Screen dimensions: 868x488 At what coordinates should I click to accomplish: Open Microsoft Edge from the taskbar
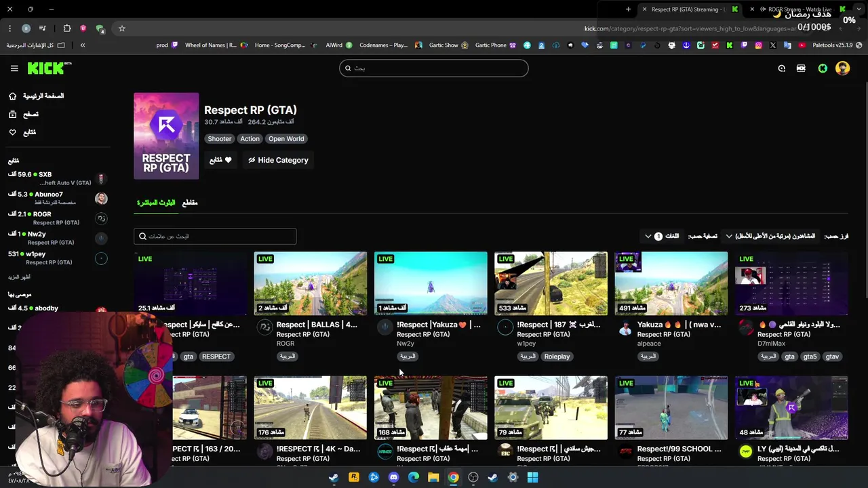click(414, 477)
